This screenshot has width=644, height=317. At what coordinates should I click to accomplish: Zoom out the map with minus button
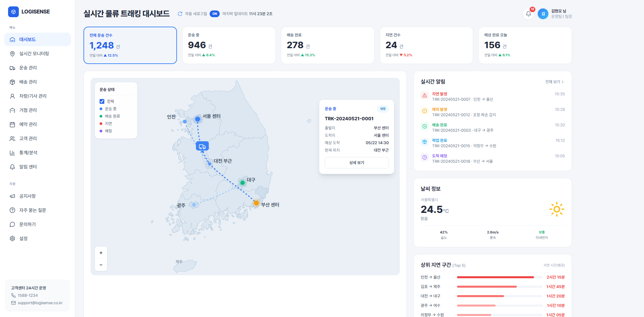(x=101, y=265)
